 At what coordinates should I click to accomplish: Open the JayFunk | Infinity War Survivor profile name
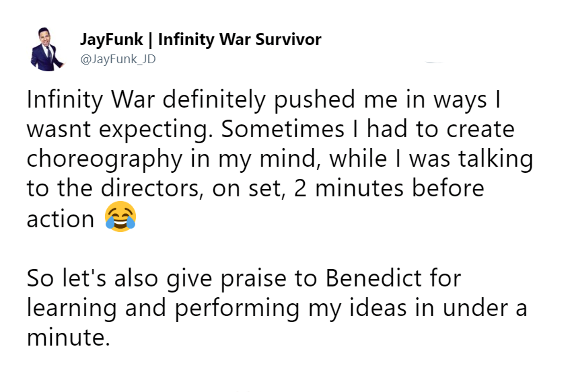pyautogui.click(x=201, y=40)
